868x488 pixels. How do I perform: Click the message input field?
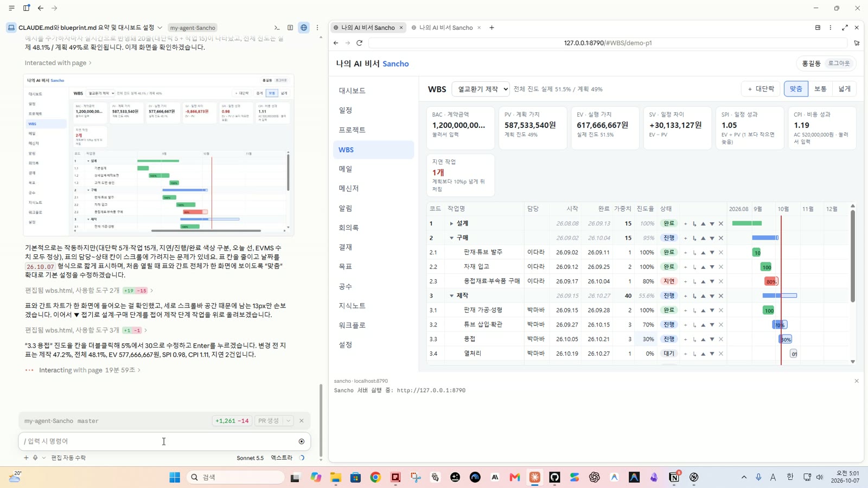click(157, 441)
